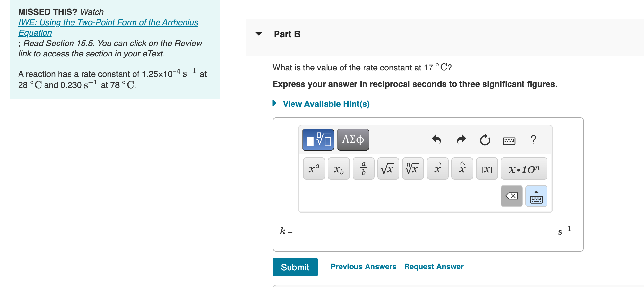Click the redo arrow in the equation toolbar
The width and height of the screenshot is (644, 287).
[x=461, y=140]
